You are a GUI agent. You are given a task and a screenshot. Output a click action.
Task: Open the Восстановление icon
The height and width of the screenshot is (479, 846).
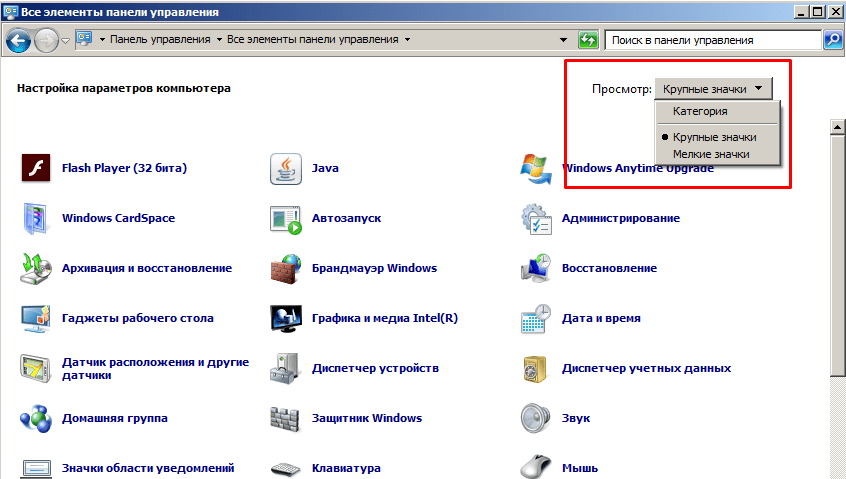coord(536,269)
